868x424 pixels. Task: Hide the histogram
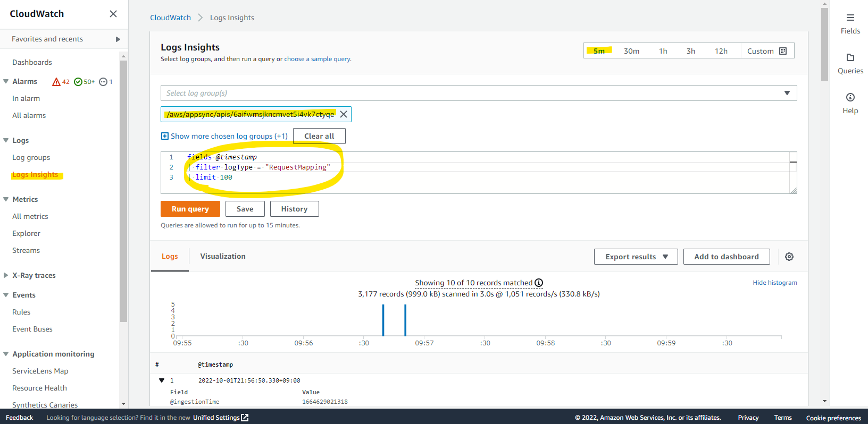(x=775, y=283)
